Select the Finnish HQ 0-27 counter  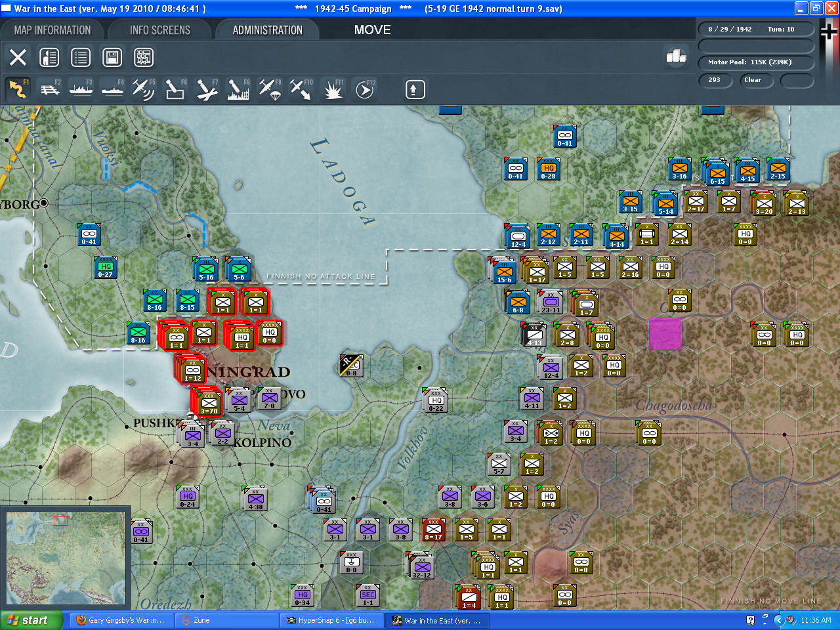106,268
